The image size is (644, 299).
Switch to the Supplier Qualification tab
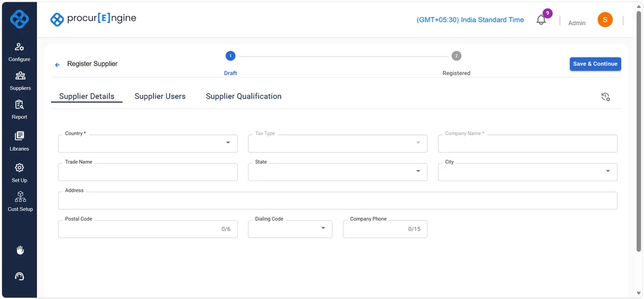coord(244,96)
